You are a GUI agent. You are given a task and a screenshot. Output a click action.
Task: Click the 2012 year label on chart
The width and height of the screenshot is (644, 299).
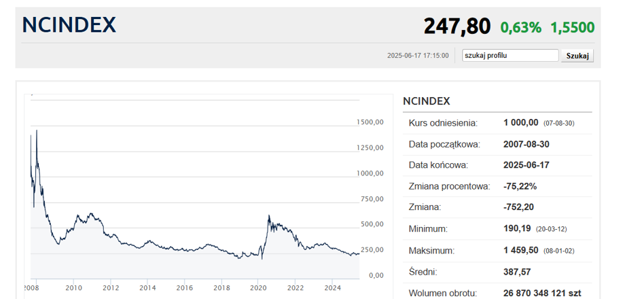[111, 287]
